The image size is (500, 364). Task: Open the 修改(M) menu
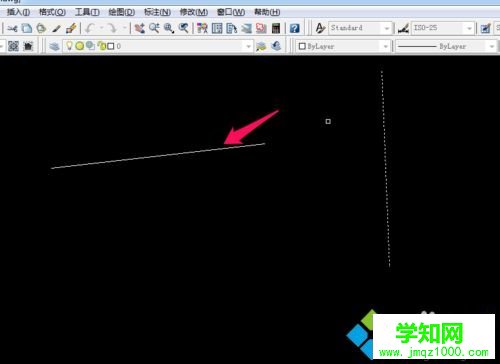[x=194, y=12]
